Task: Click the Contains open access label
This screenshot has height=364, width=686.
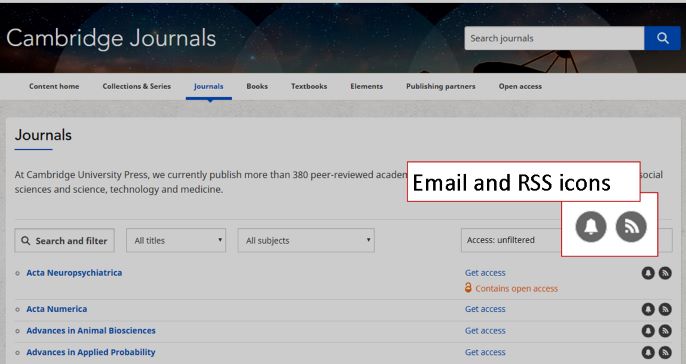Action: pos(516,289)
